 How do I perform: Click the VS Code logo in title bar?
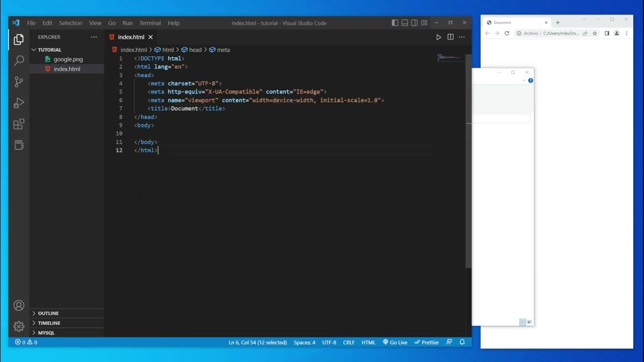(x=16, y=23)
